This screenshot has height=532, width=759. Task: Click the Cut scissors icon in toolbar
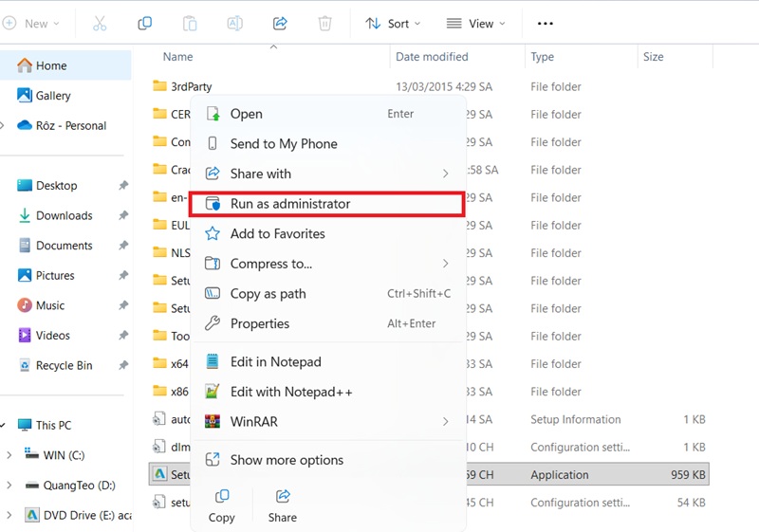101,23
